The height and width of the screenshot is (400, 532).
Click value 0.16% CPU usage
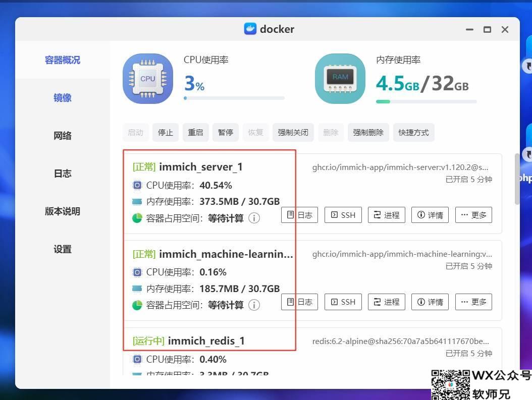pyautogui.click(x=213, y=272)
